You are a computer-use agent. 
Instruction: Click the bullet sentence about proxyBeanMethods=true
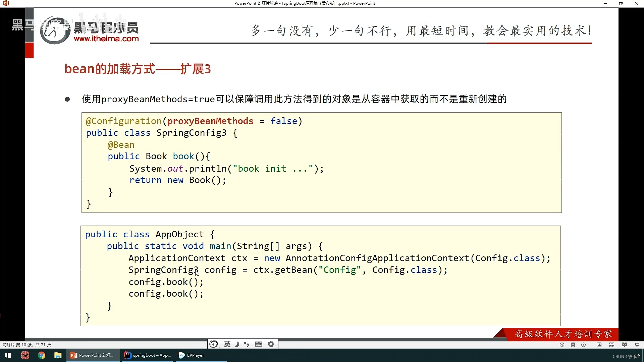coord(294,99)
